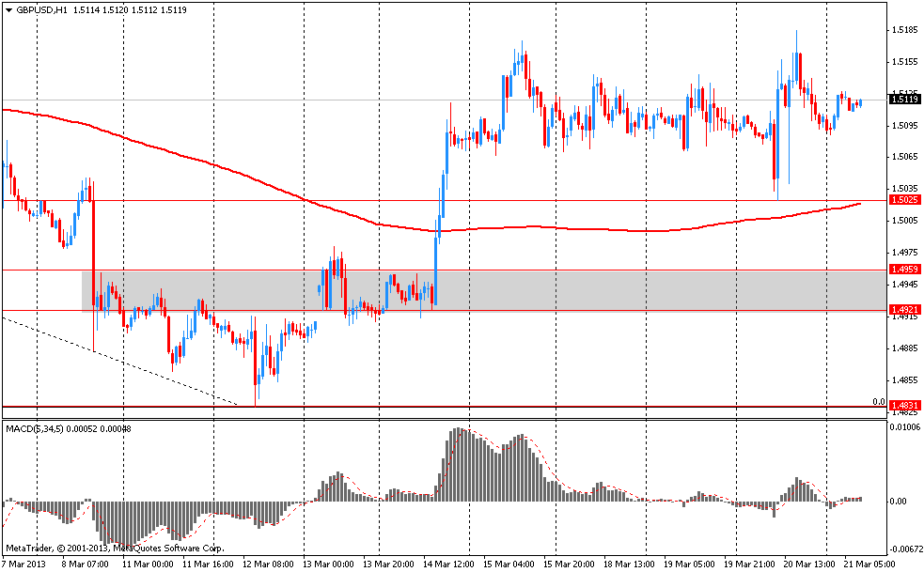Click the 15 Mar 20:00 time label
924x572 pixels.
pos(570,564)
